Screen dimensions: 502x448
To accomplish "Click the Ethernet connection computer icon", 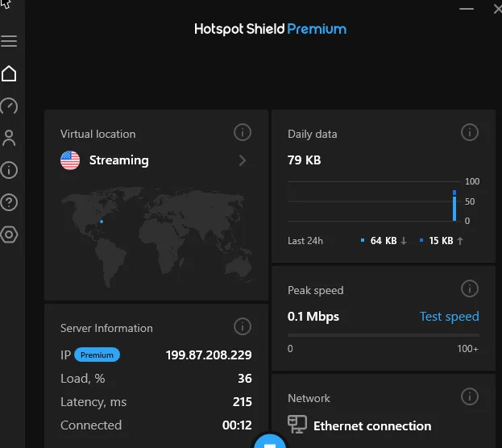I will (297, 424).
